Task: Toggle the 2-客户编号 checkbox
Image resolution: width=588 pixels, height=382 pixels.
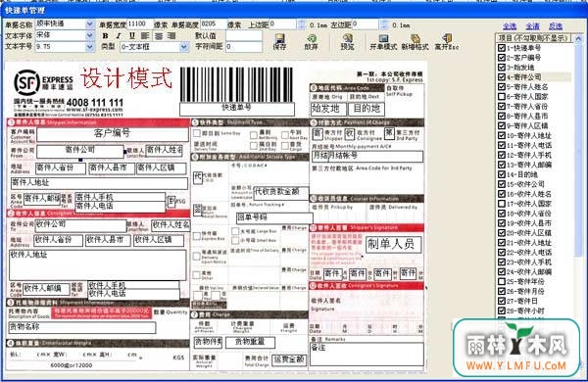Action: [502, 58]
